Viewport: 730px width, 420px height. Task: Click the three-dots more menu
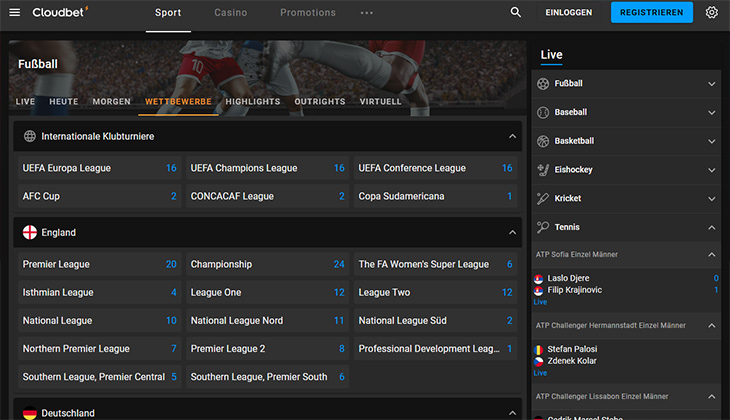coord(366,13)
